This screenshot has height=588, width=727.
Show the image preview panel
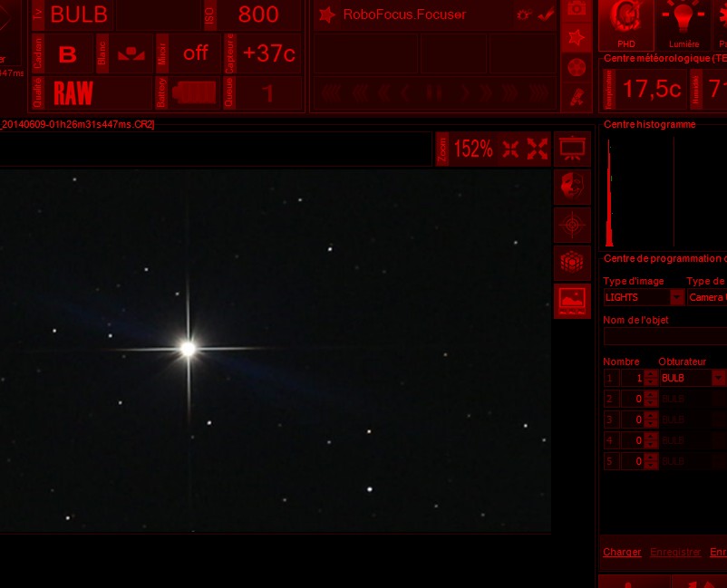(571, 301)
